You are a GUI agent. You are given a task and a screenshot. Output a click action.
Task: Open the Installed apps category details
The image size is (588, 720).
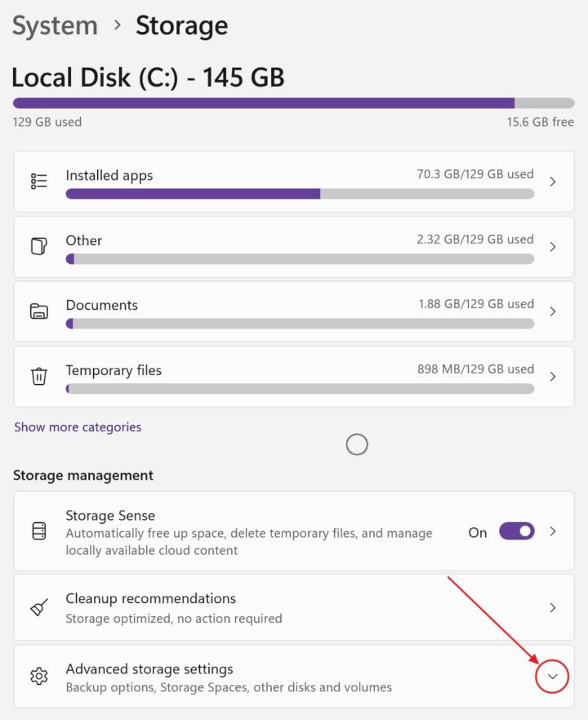[552, 181]
